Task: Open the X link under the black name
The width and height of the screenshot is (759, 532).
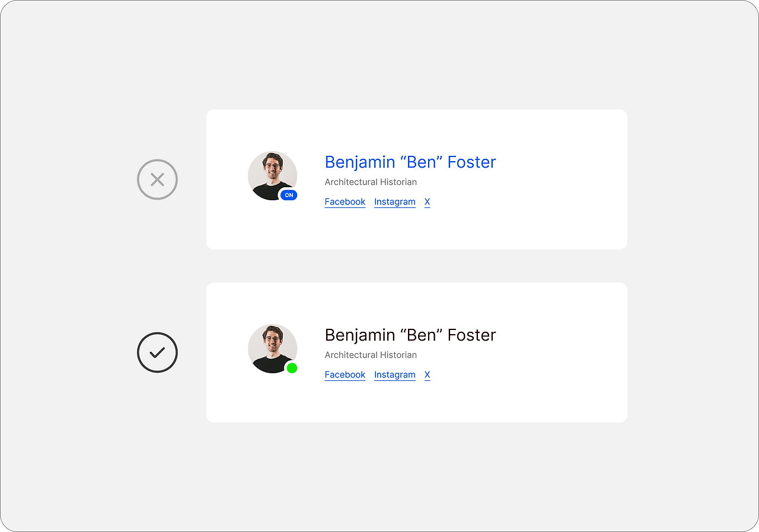Action: [427, 375]
